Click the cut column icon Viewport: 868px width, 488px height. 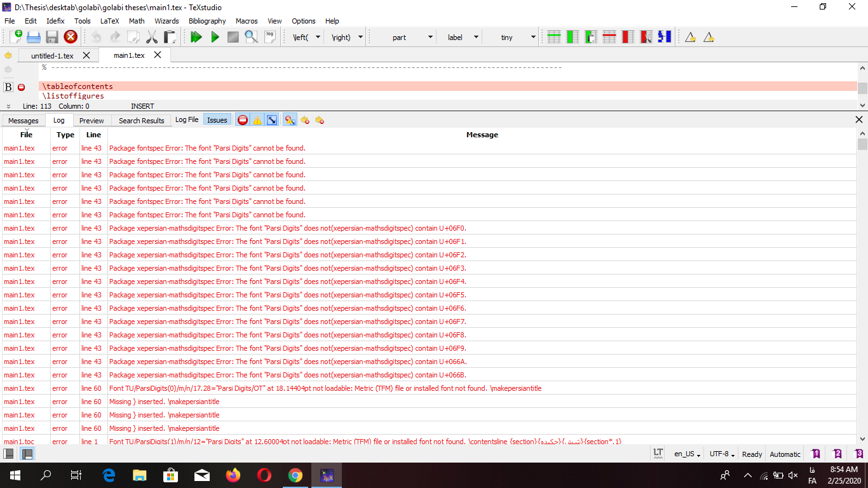point(646,37)
